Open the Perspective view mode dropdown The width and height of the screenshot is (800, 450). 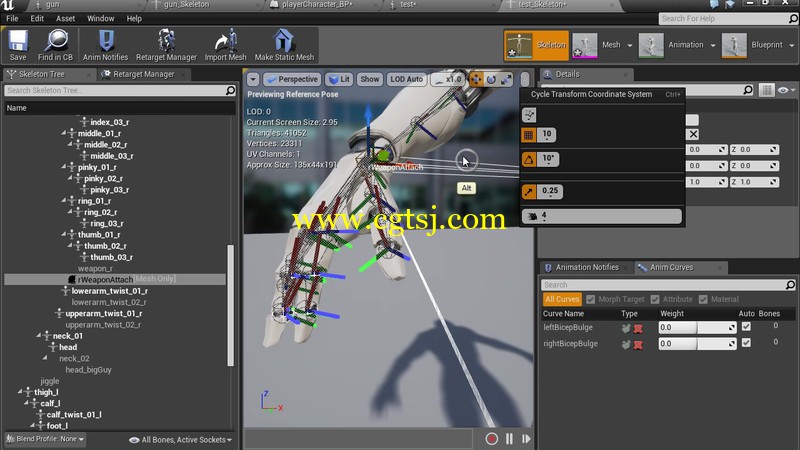click(x=293, y=79)
